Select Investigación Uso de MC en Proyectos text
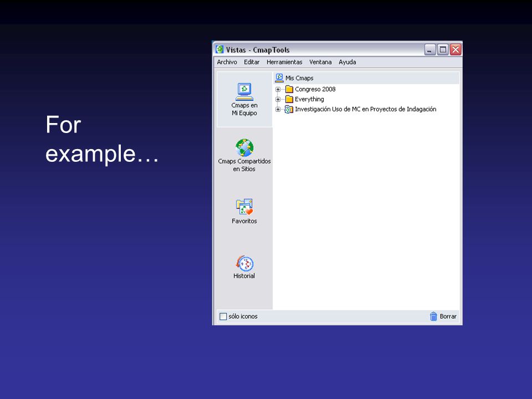This screenshot has width=532, height=399. 365,109
